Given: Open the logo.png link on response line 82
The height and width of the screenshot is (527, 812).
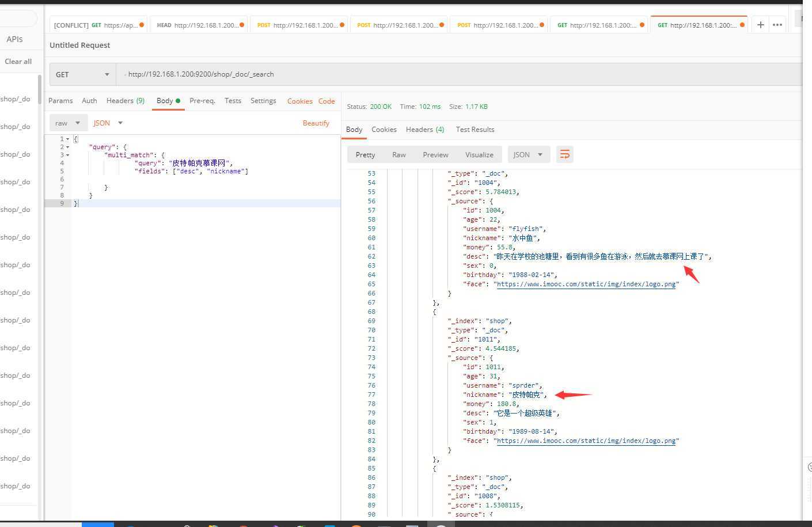Looking at the screenshot, I should 586,441.
